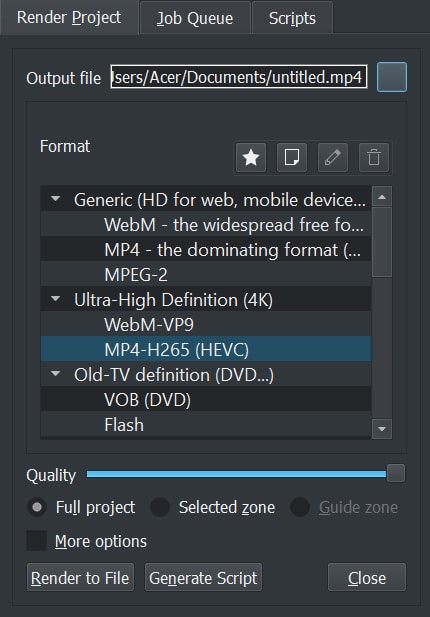Viewport: 430px width, 617px height.
Task: Select the Selected zone radio button
Action: [160, 507]
